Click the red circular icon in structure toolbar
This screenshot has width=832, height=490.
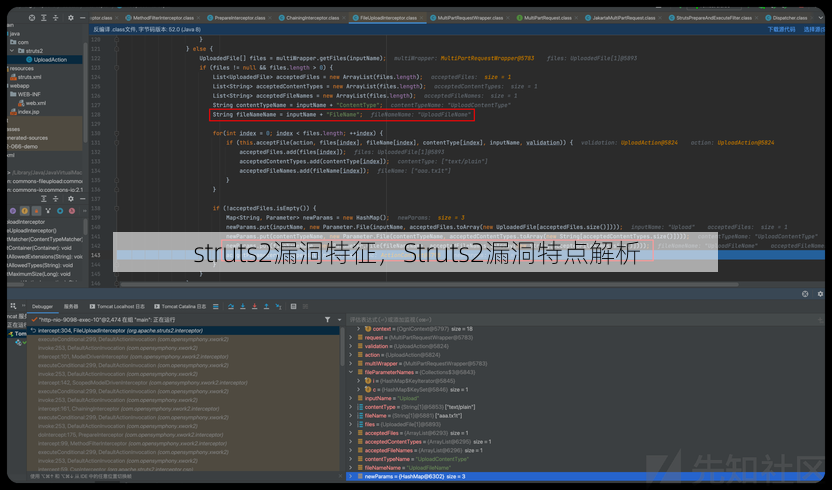tap(72, 211)
